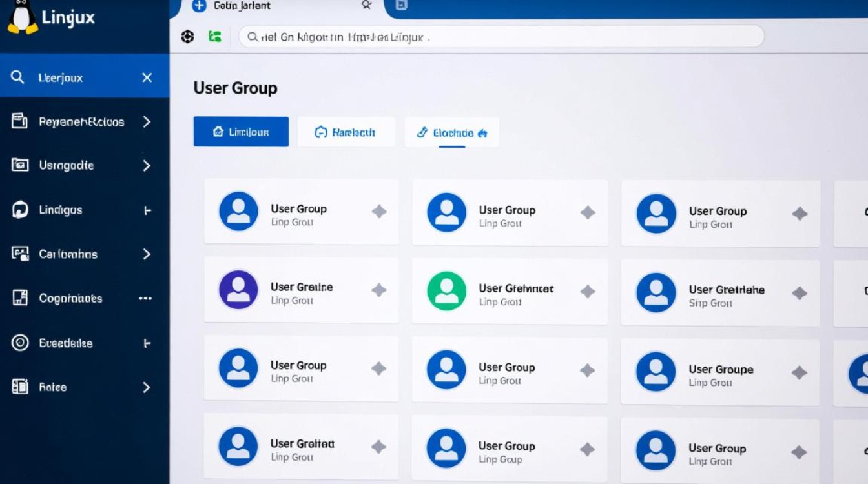Expand the Reyrenehttclous sidebar chevron
Viewport: 868px width, 484px height.
point(147,121)
